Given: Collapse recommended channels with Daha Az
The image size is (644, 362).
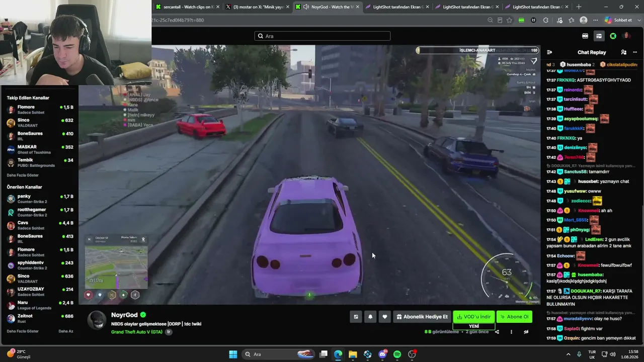Looking at the screenshot, I should point(66,331).
